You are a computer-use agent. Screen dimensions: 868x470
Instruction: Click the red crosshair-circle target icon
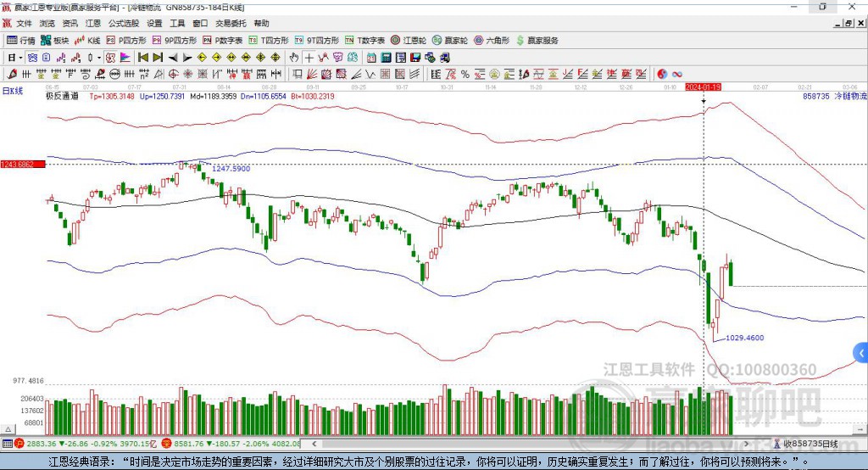(x=173, y=74)
